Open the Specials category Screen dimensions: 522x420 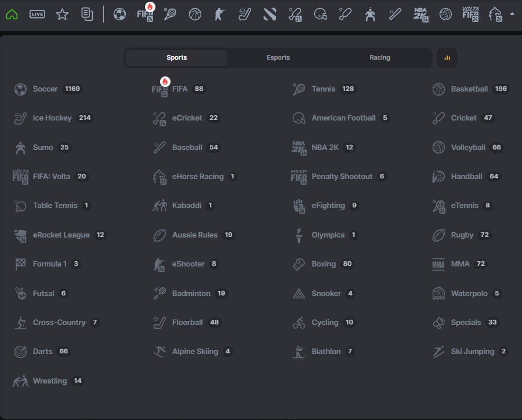coord(466,323)
